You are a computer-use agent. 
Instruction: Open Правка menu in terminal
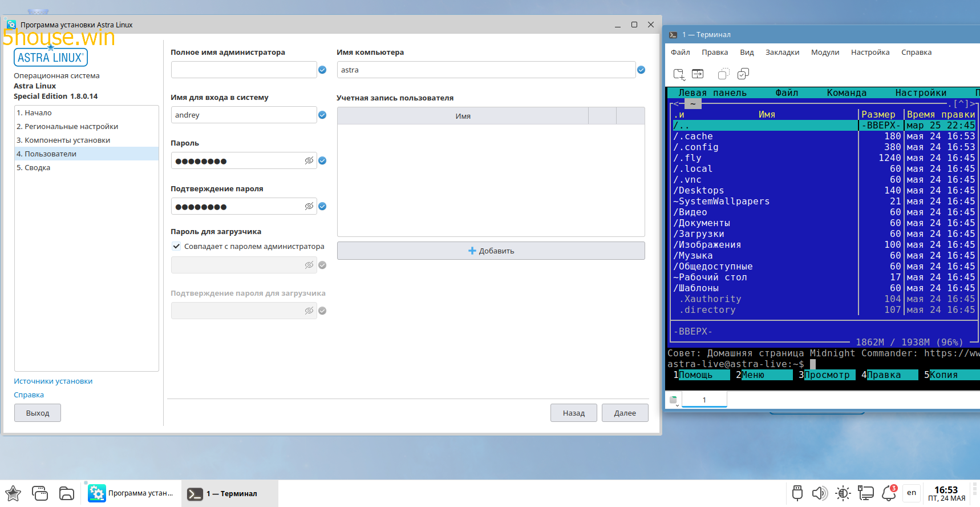click(x=715, y=52)
